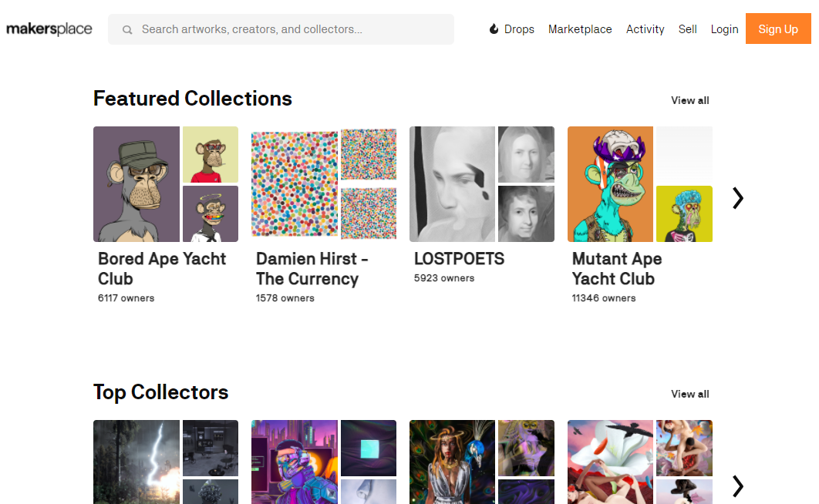This screenshot has height=504, width=819.
Task: Click the 11346 owners text
Action: 603,298
